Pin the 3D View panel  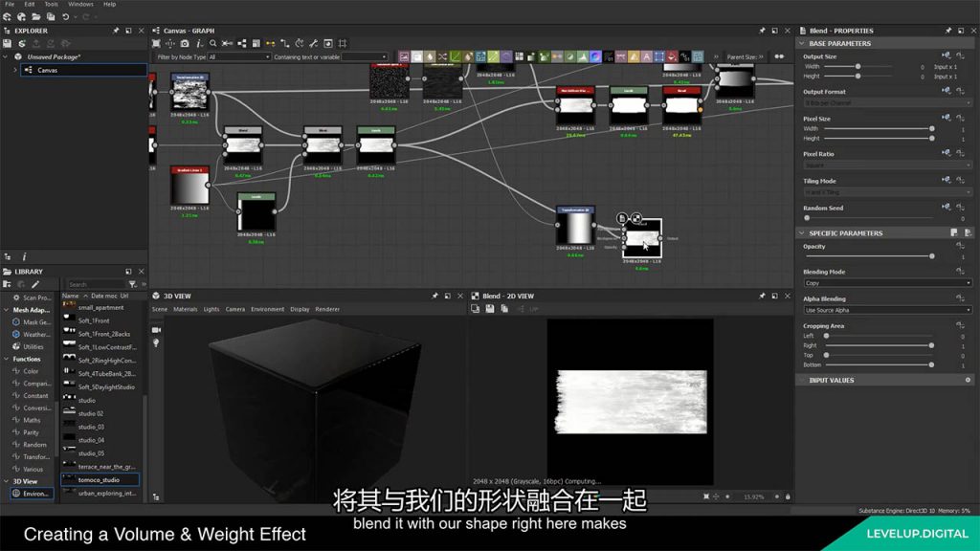(434, 297)
